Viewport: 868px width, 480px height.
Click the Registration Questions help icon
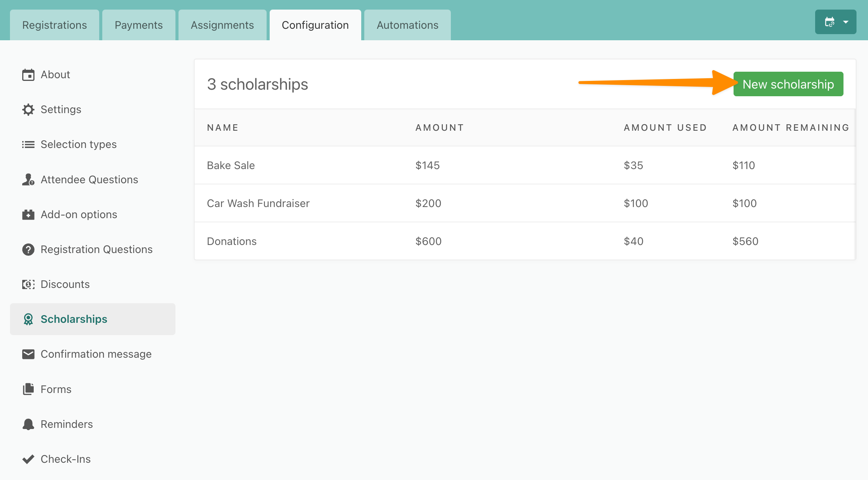[x=28, y=250]
